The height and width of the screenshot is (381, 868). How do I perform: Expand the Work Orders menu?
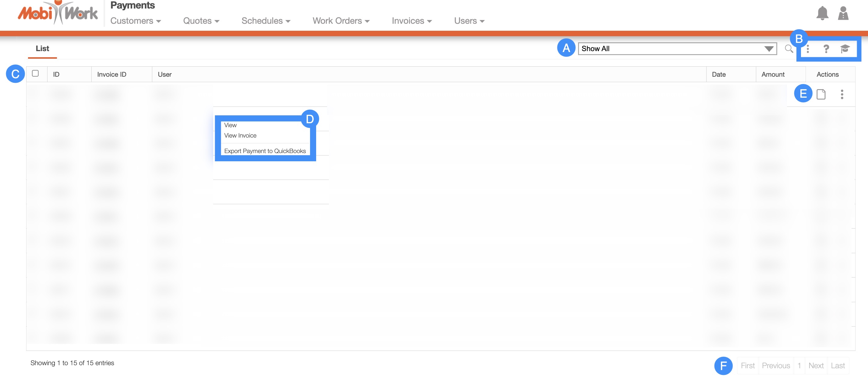pos(341,21)
